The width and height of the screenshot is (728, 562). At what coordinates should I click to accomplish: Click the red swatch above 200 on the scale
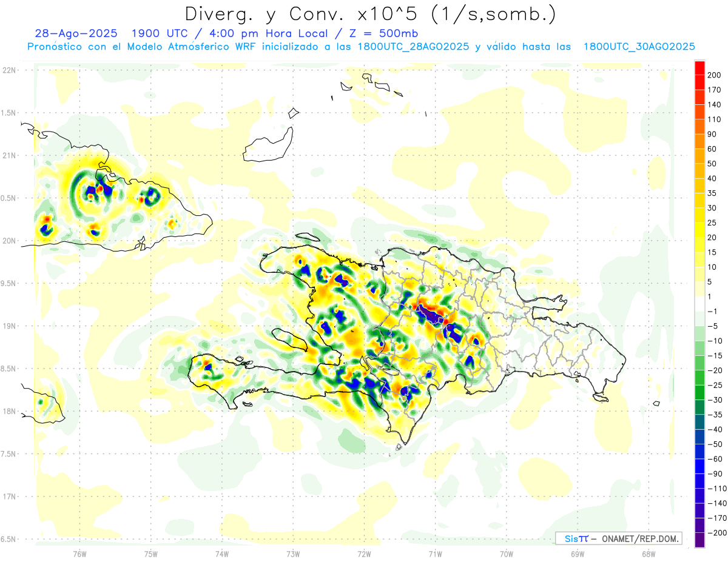coord(700,67)
